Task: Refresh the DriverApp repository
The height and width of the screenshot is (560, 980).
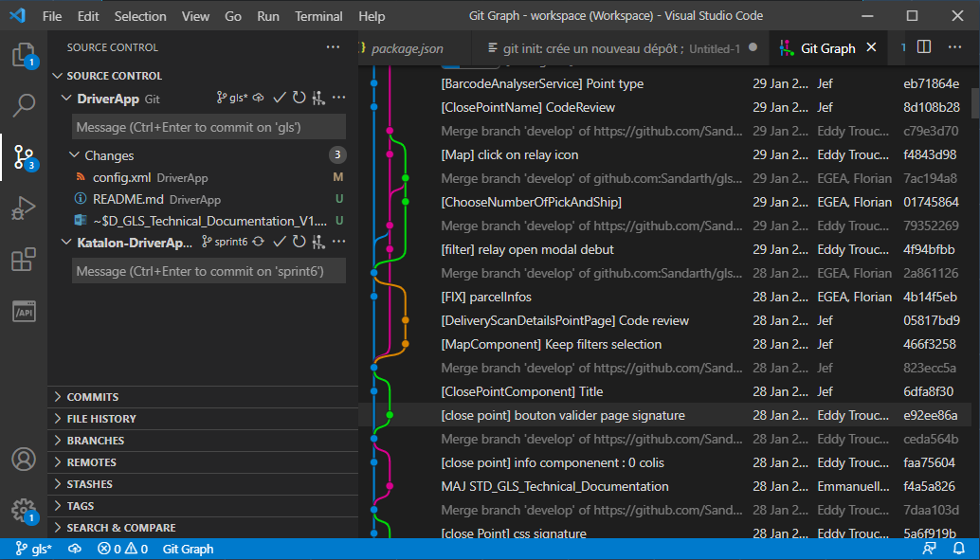Action: tap(299, 99)
